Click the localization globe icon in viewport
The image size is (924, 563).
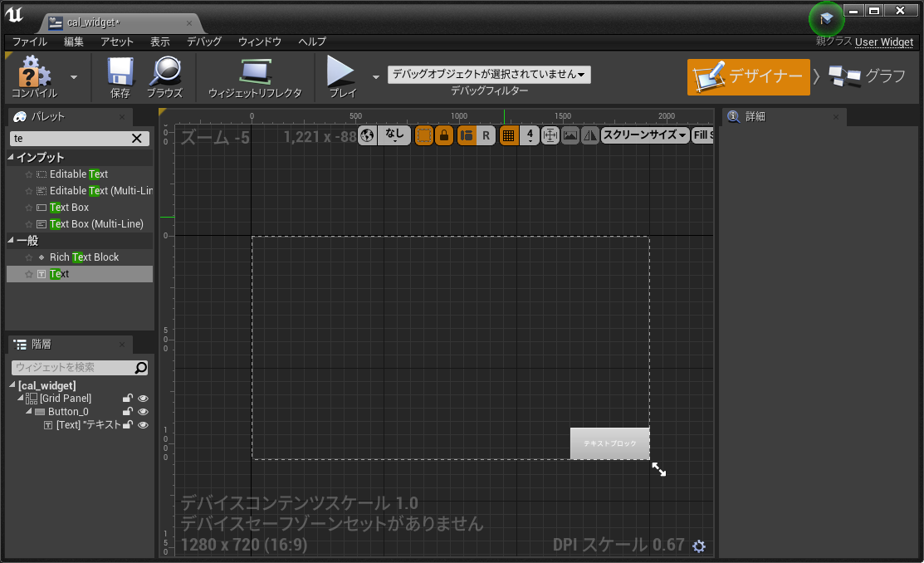tap(367, 135)
